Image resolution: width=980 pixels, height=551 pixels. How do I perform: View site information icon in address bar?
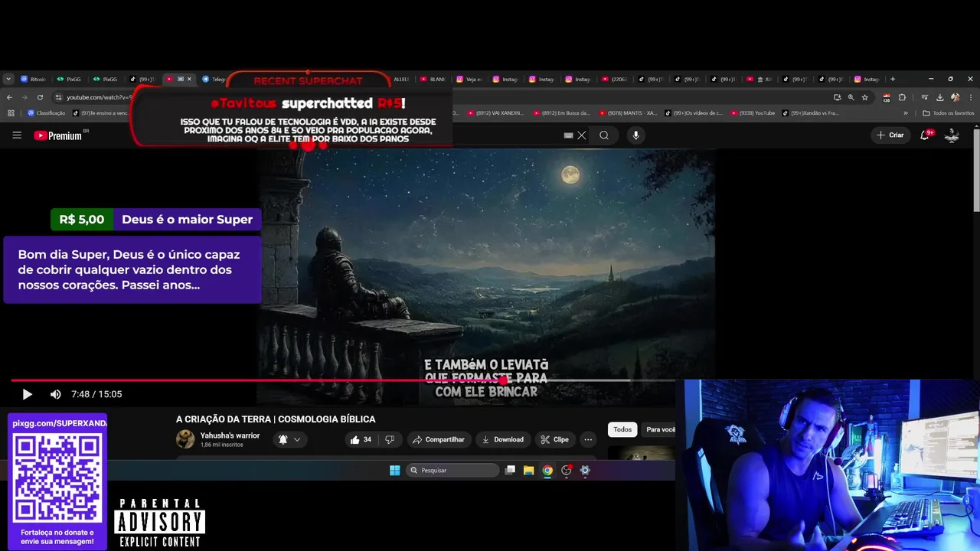point(58,97)
